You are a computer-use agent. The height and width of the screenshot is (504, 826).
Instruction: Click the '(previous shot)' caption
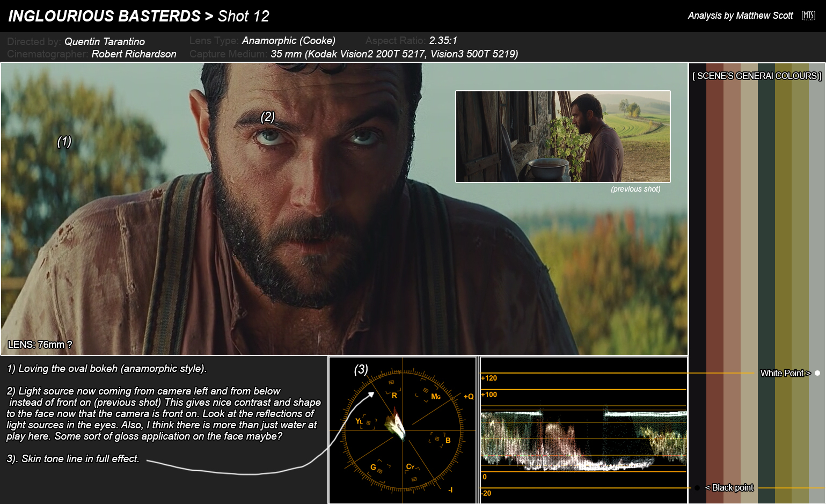[x=635, y=189]
